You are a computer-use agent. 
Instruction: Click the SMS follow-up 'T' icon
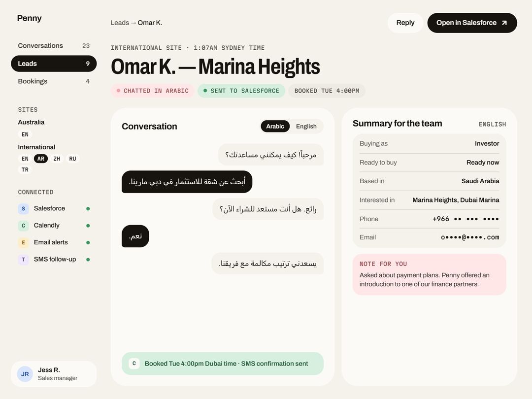click(24, 260)
